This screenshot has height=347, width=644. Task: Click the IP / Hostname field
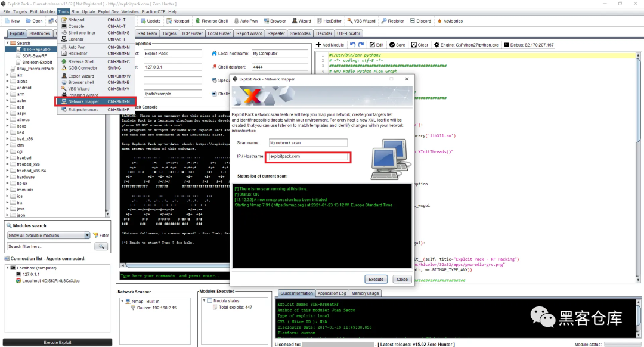point(308,156)
